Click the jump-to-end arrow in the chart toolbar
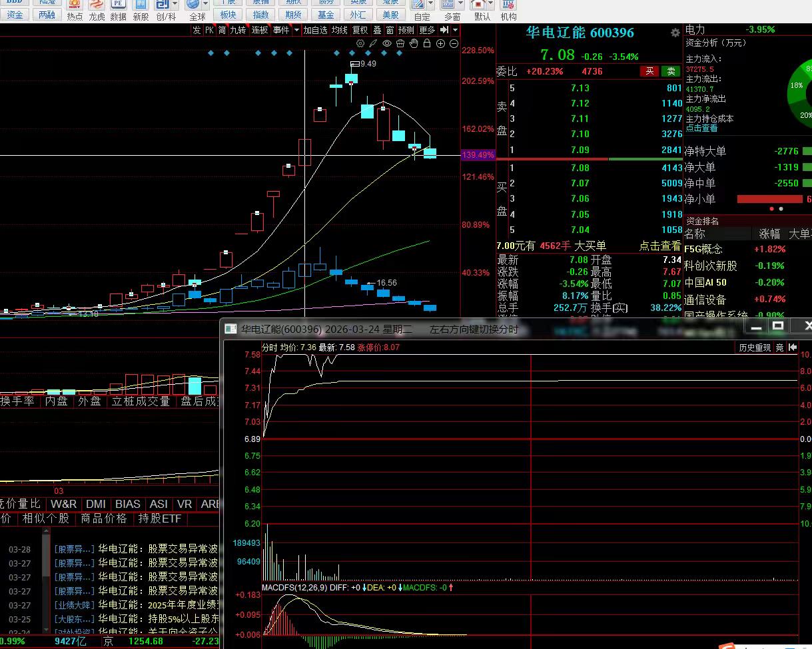Image resolution: width=812 pixels, height=649 pixels. [x=444, y=30]
